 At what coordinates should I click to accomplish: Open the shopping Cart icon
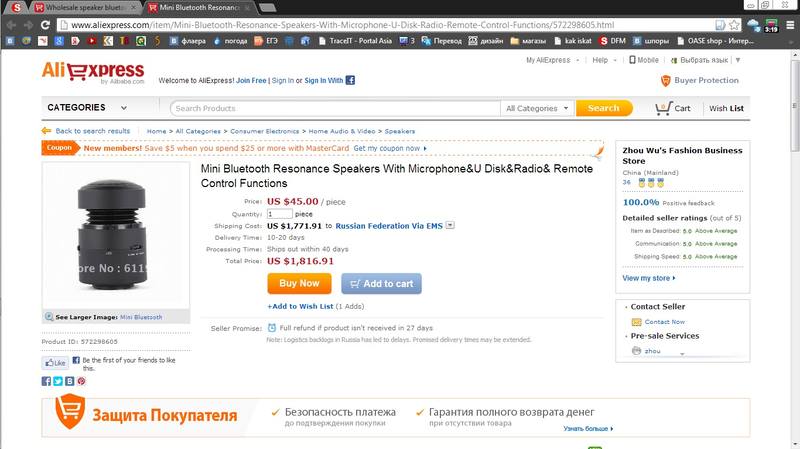click(663, 108)
